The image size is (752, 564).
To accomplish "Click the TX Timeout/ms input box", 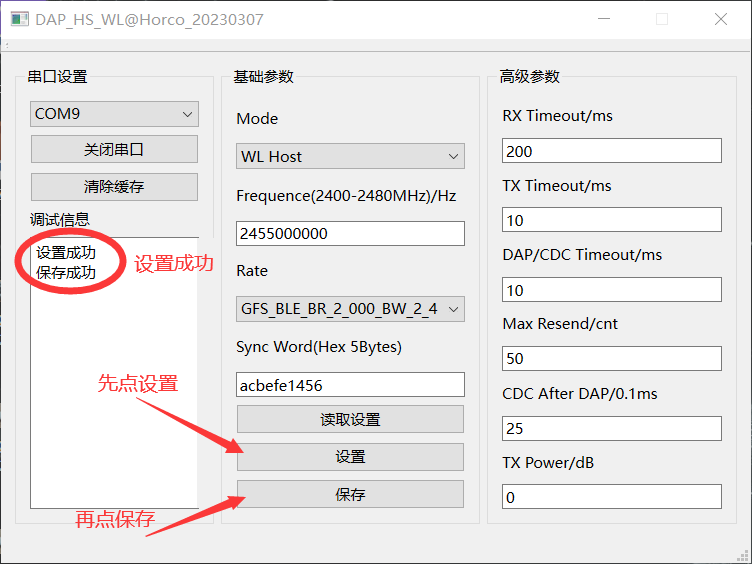I will [611, 220].
